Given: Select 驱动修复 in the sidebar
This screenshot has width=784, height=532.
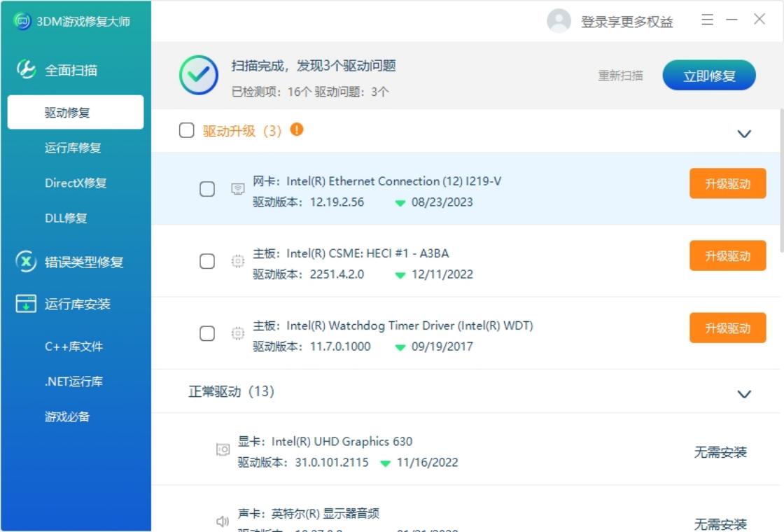Looking at the screenshot, I should tap(76, 113).
